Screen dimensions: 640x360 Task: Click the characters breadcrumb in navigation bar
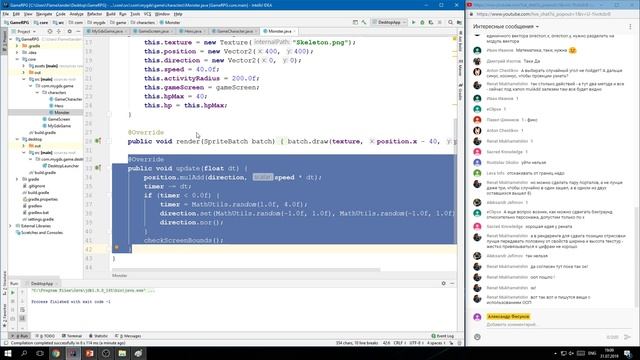tap(143, 22)
